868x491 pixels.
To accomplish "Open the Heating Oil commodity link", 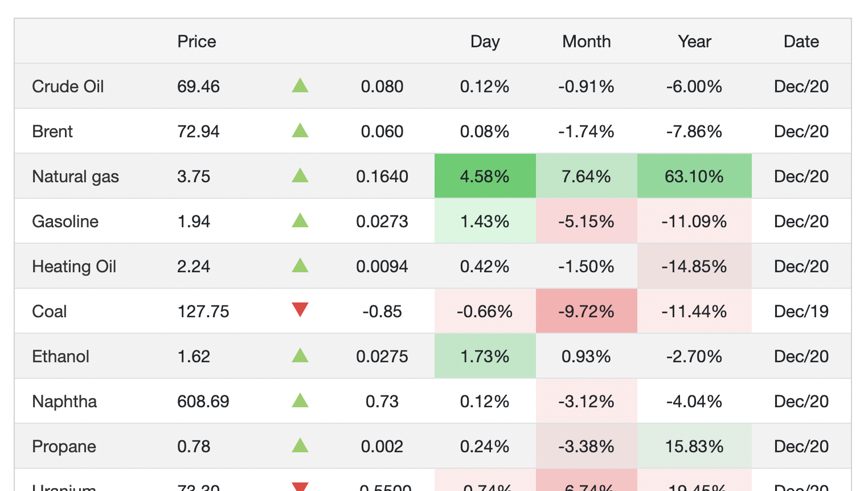I will pyautogui.click(x=74, y=267).
